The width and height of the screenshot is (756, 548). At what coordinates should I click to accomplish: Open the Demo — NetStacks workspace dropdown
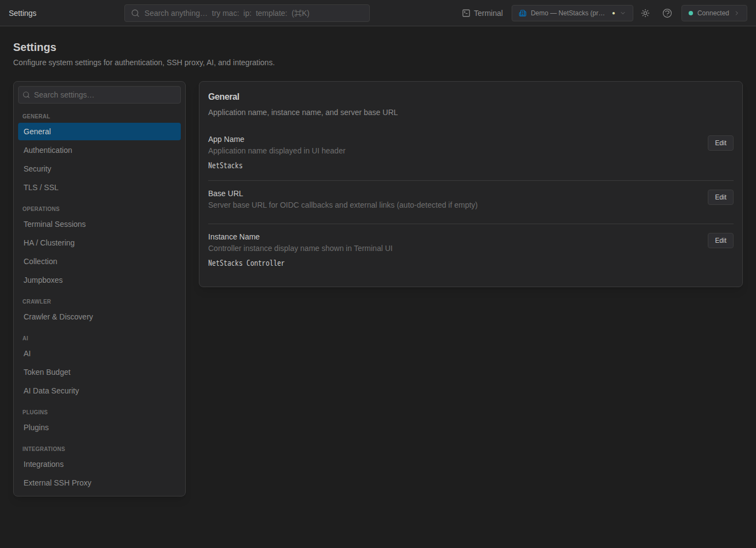[x=572, y=13]
